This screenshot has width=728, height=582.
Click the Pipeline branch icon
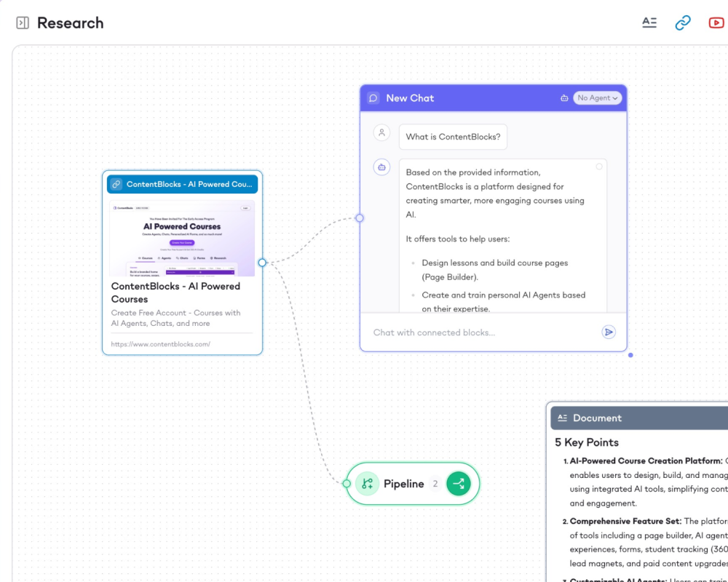click(367, 484)
